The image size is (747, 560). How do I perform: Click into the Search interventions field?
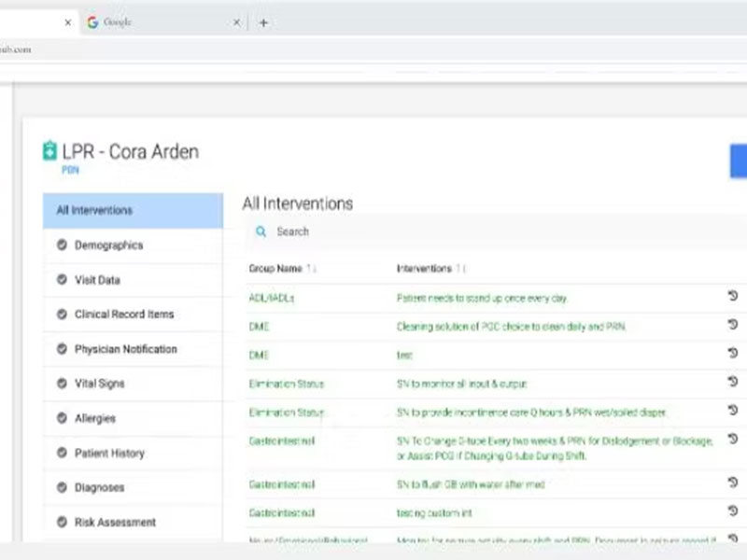[467, 231]
